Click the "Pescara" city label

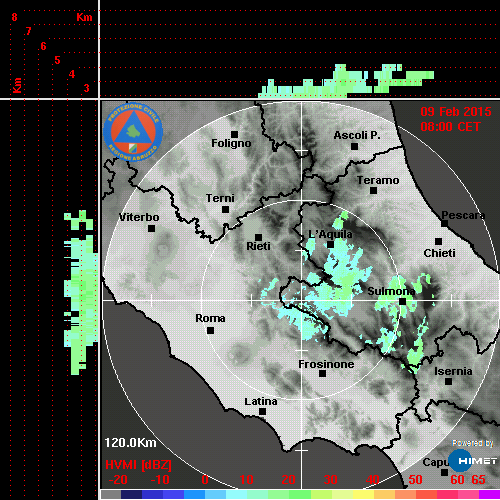point(463,215)
